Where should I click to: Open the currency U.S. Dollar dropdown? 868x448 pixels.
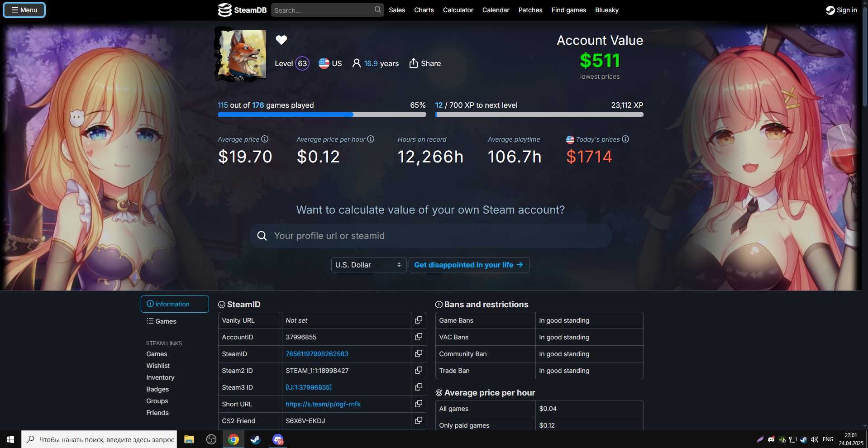click(x=368, y=265)
